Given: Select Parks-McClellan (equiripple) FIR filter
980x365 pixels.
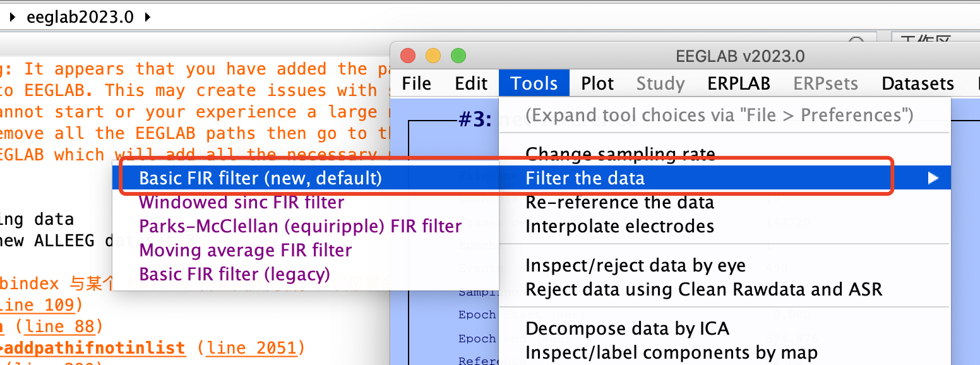Looking at the screenshot, I should point(300,226).
